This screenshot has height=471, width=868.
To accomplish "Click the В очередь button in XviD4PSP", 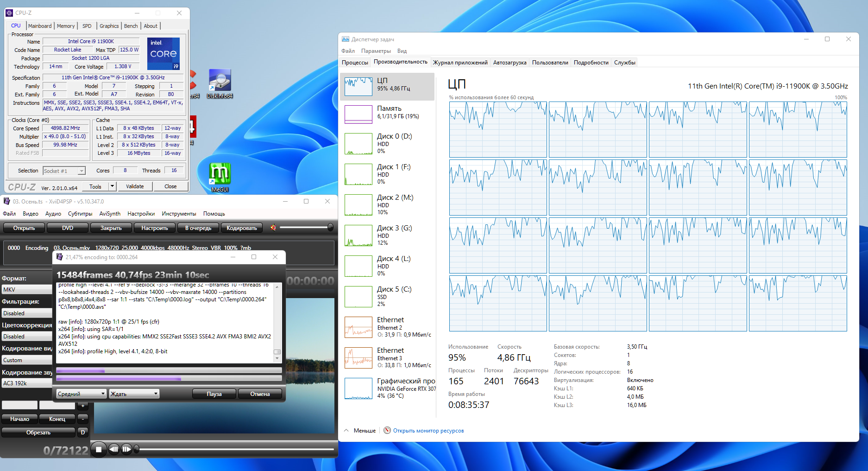I will point(198,228).
